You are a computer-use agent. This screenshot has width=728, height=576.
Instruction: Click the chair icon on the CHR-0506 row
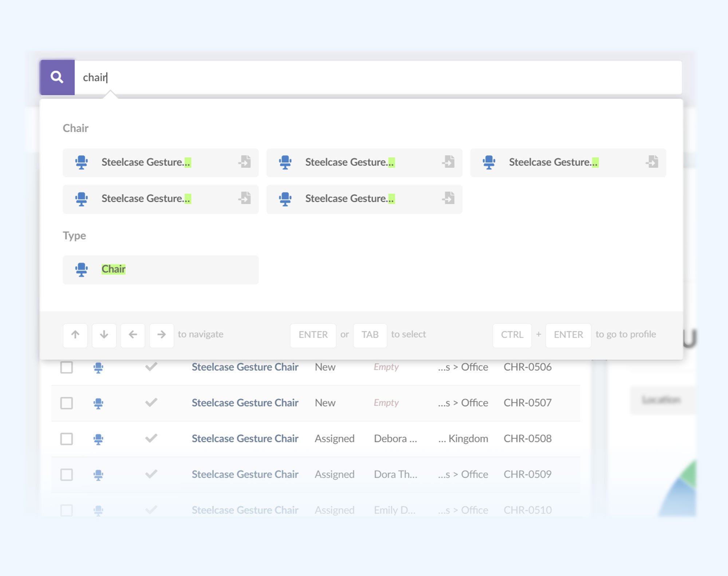point(98,367)
